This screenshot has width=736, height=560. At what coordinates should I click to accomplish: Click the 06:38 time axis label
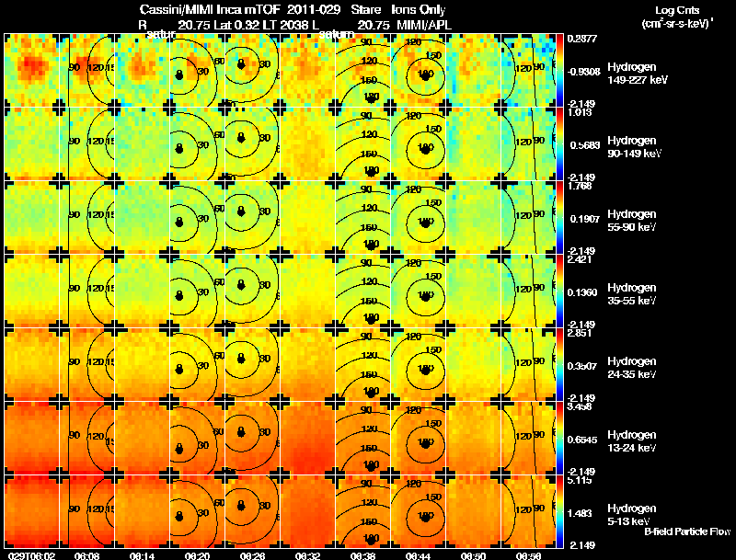pos(362,556)
